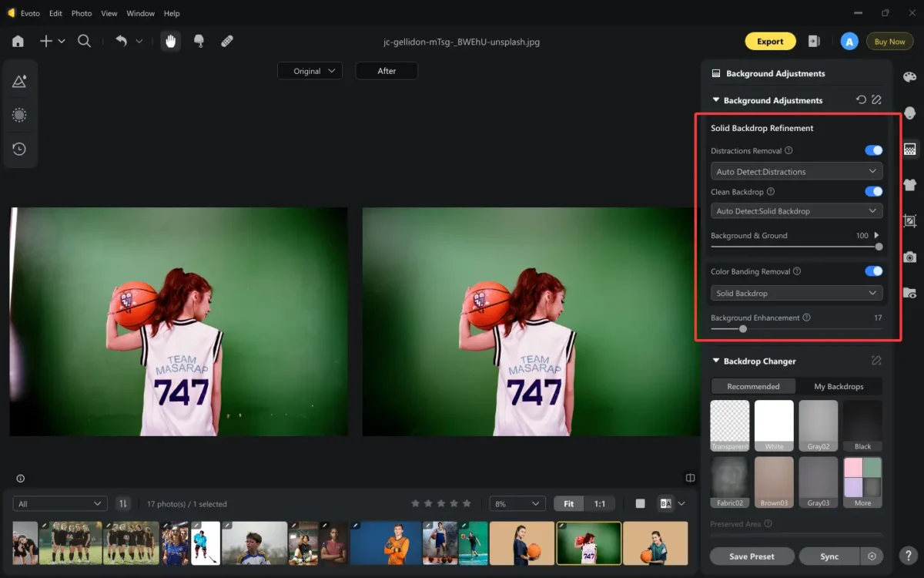The image size is (924, 578).
Task: Click the Home icon in toolbar
Action: pyautogui.click(x=18, y=42)
